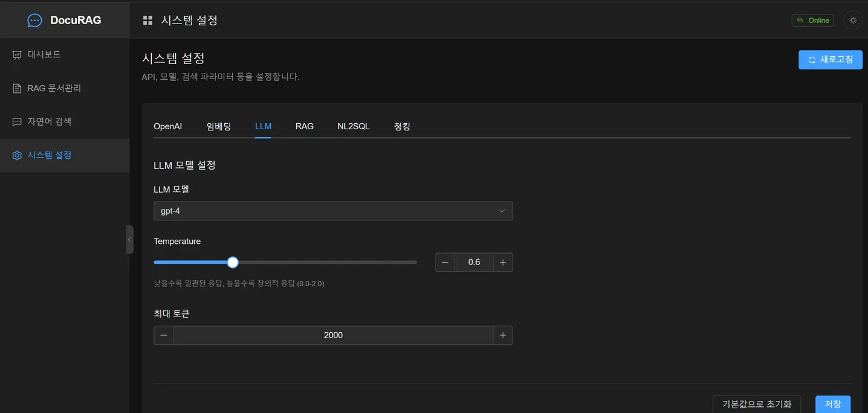Viewport: 868px width, 413px height.
Task: Click the 시스템 설정 gear icon in sidebar
Action: (16, 155)
